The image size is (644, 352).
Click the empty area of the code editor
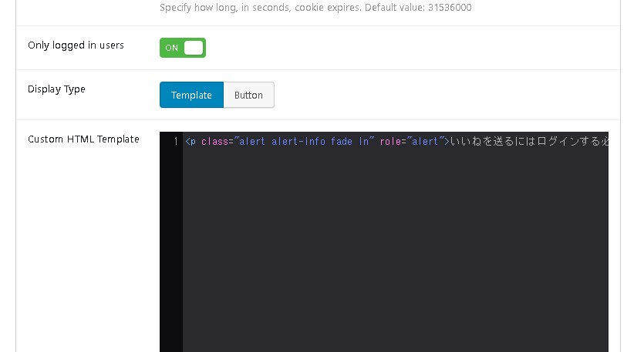coord(395,246)
